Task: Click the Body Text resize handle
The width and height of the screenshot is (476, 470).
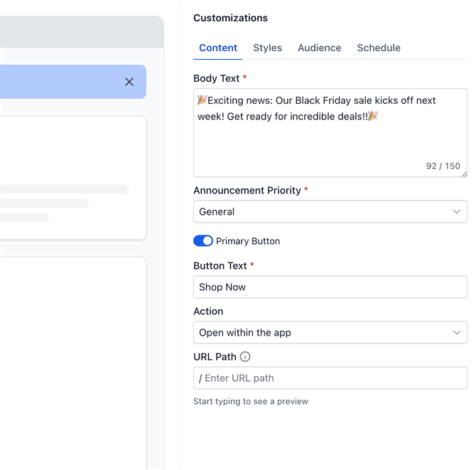Action: click(464, 174)
